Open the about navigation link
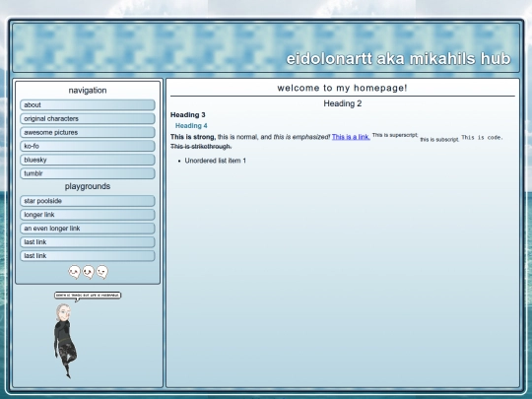Image resolution: width=532 pixels, height=399 pixels. (x=88, y=104)
